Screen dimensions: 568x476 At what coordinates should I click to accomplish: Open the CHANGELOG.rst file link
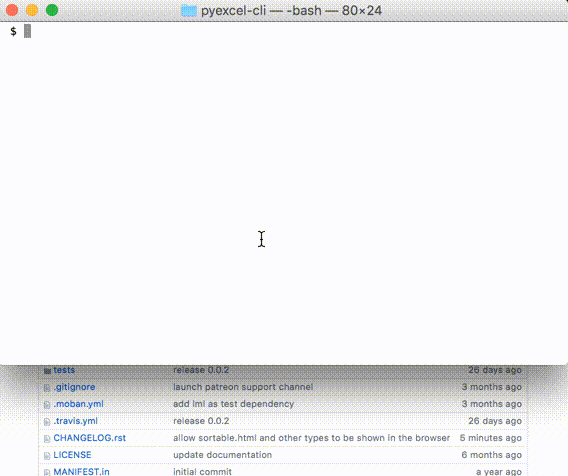[90, 438]
